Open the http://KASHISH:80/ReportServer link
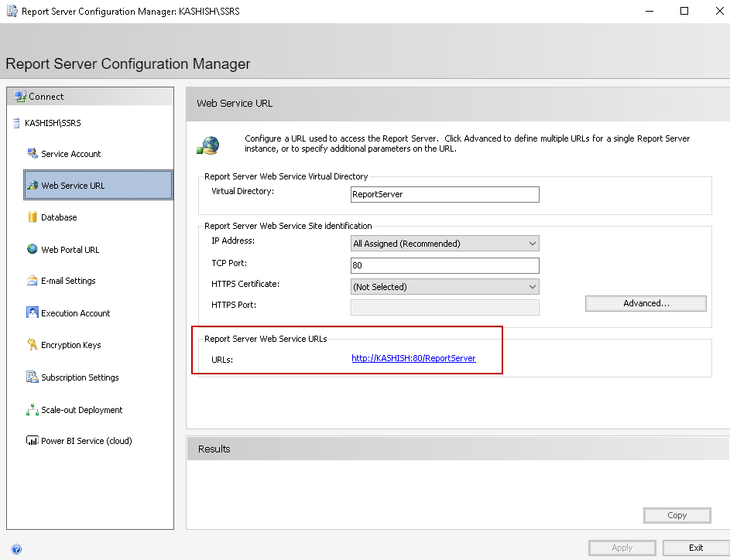Viewport: 730px width, 560px height. point(413,358)
